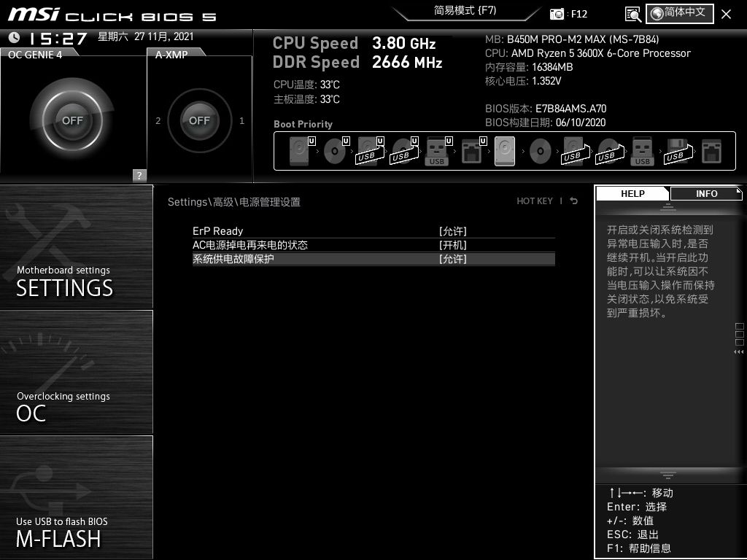The width and height of the screenshot is (747, 560).
Task: Choose the UEFI network boot icon
Action: tap(473, 151)
